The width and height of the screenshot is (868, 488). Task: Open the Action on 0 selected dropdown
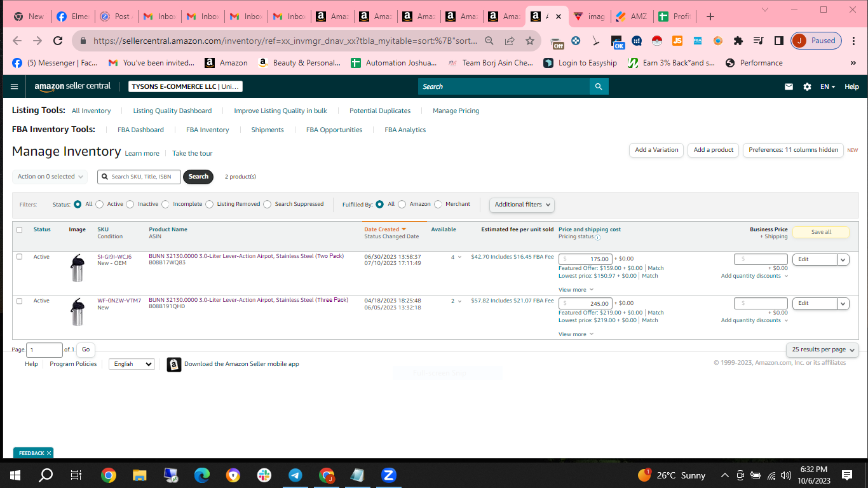coord(50,177)
